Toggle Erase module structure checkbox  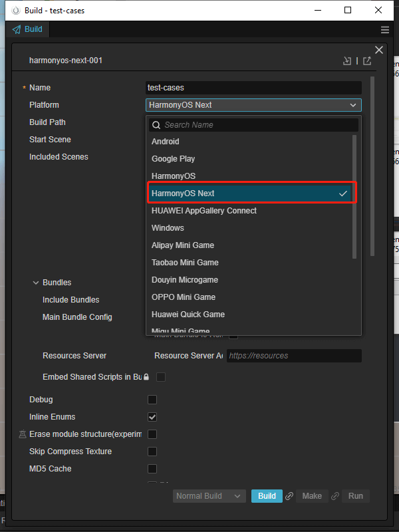[152, 434]
